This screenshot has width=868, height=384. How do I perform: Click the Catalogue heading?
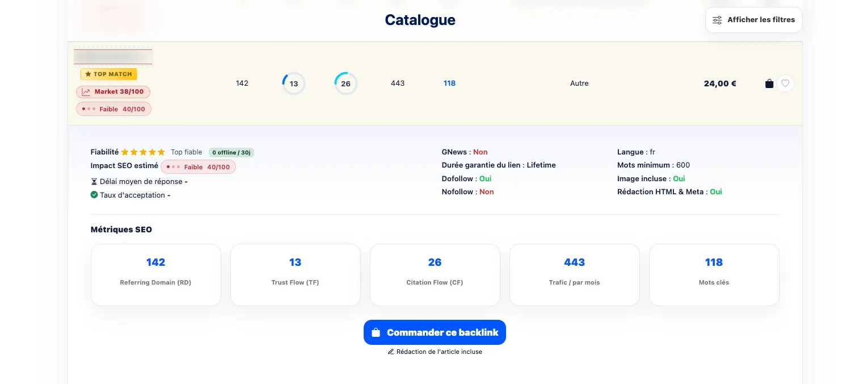(x=420, y=20)
